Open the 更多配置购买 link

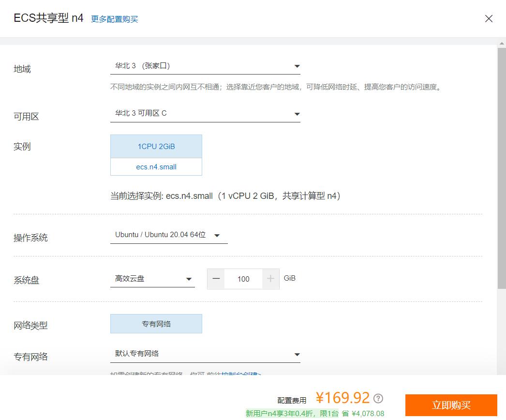114,19
